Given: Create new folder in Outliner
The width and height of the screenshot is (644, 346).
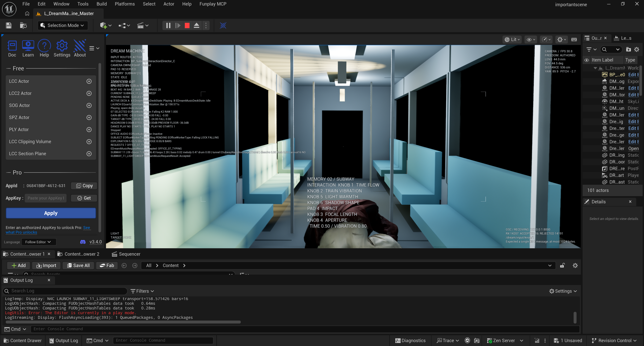Looking at the screenshot, I should click(x=628, y=49).
